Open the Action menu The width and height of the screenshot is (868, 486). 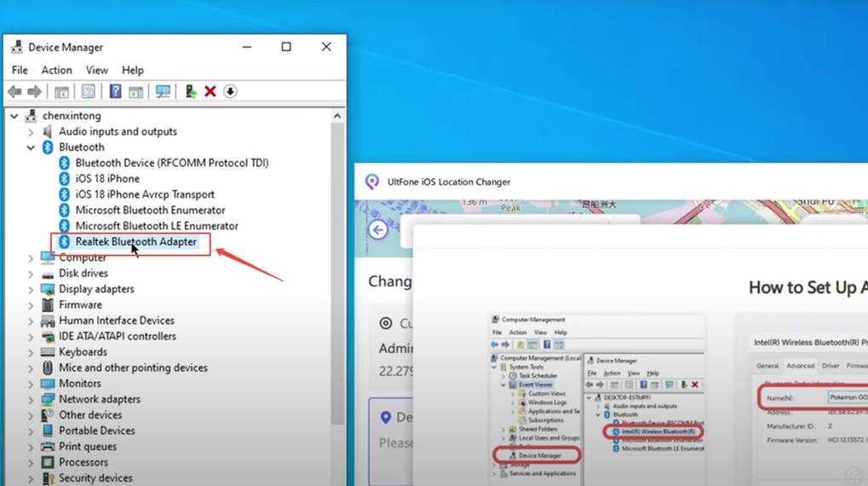click(56, 70)
